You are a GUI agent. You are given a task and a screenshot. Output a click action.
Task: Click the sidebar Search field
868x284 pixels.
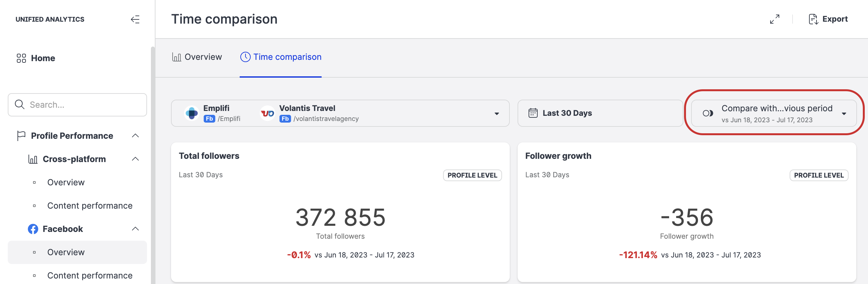point(77,105)
